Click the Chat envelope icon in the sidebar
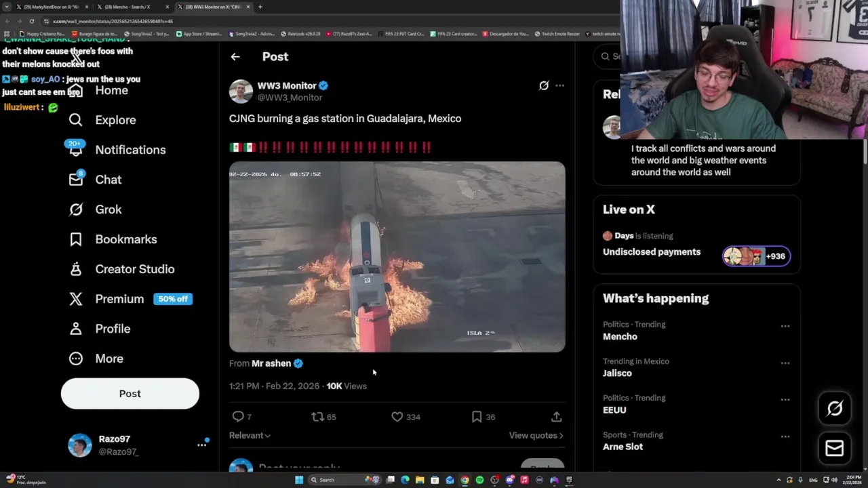 point(76,180)
